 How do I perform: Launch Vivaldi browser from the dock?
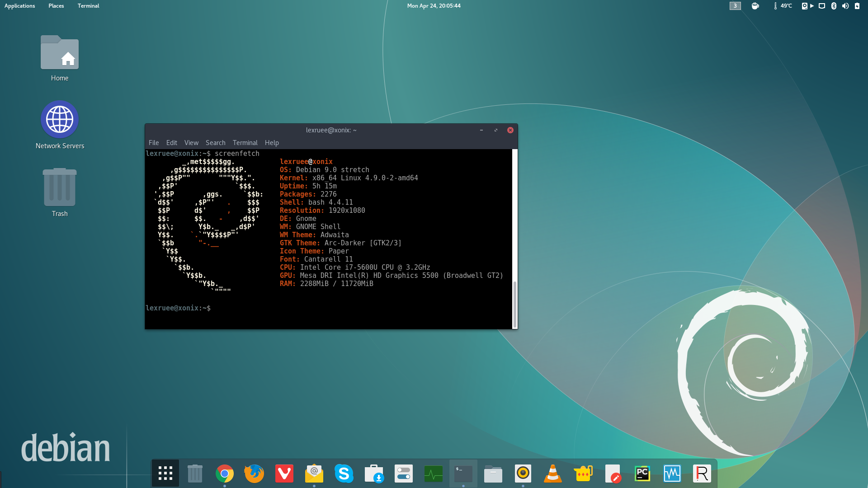click(284, 473)
